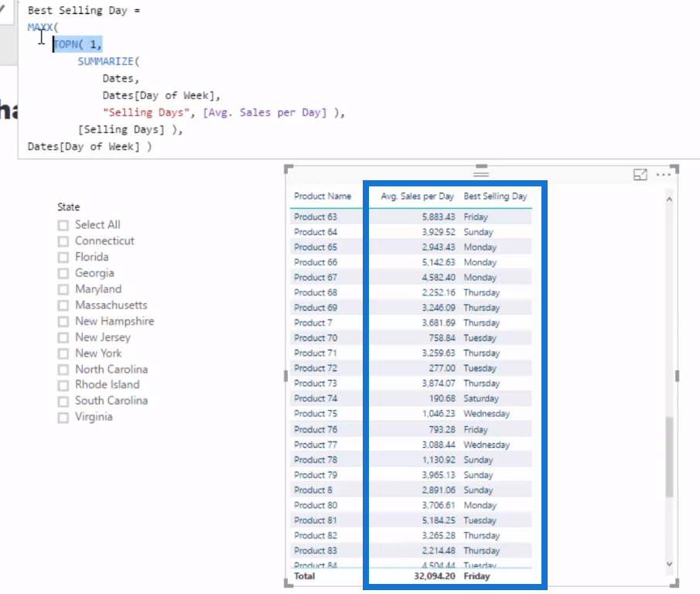Viewport: 700px width, 594px height.
Task: Click the 5,883.43 sales value
Action: tap(439, 217)
